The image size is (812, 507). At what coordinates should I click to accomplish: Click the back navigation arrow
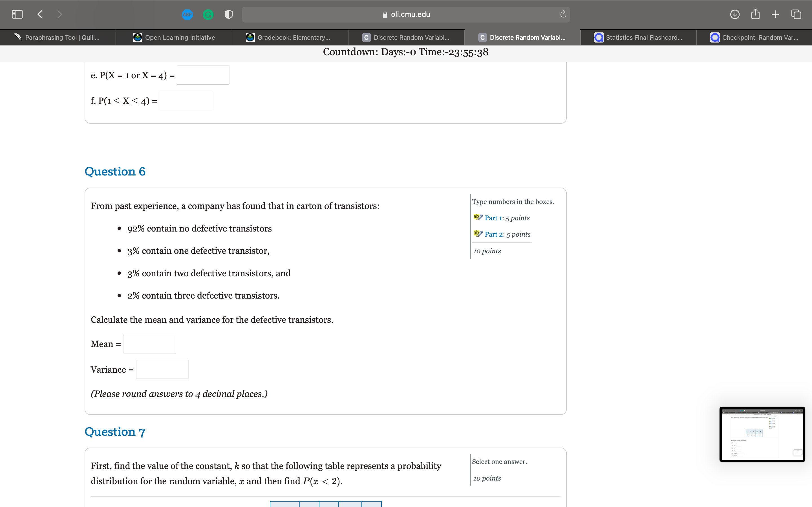click(x=39, y=14)
